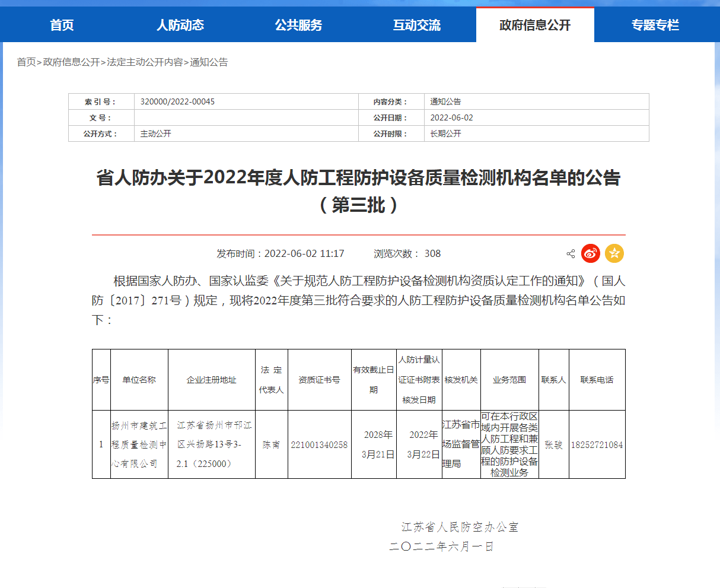Click the 公开日期 value 2022-06-02
Image resolution: width=720 pixels, height=588 pixels.
pyautogui.click(x=451, y=117)
